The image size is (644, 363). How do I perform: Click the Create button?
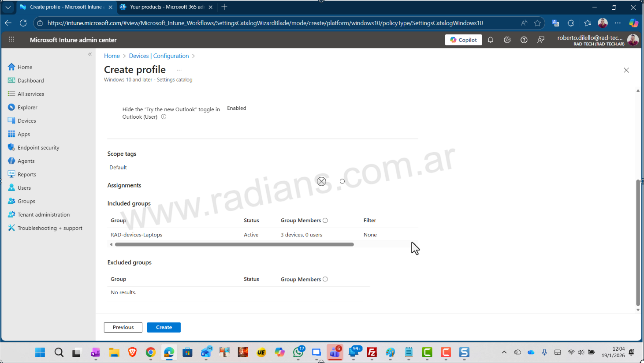(164, 327)
